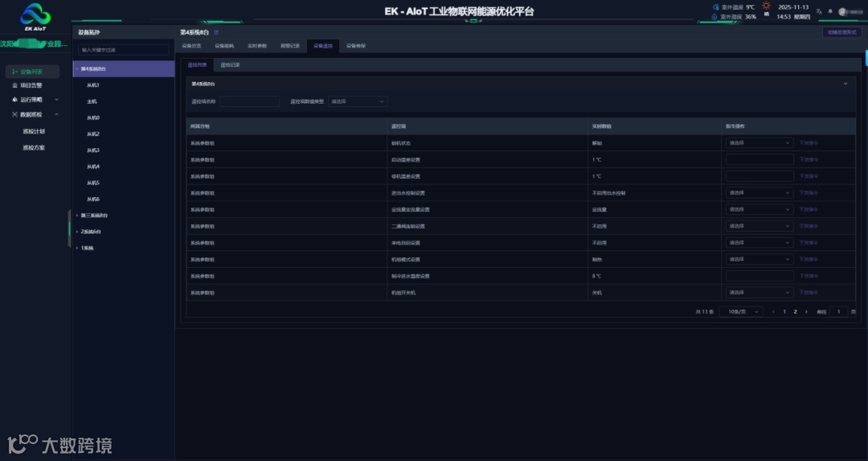This screenshot has height=461, width=868.
Task: Switch to the 设备能耗 tab
Action: pyautogui.click(x=224, y=46)
